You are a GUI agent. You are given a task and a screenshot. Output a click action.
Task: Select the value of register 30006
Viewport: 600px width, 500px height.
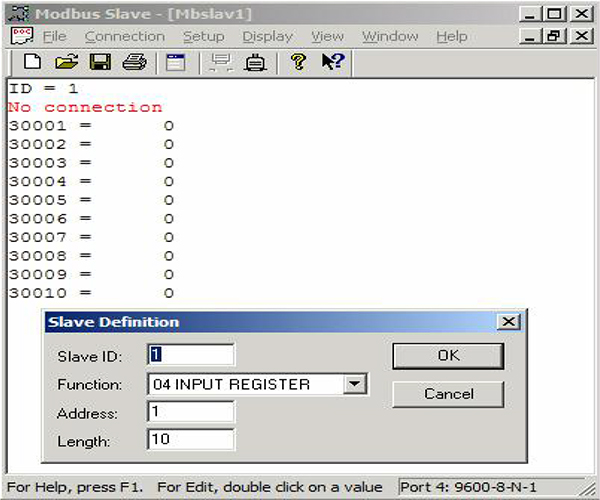point(169,219)
